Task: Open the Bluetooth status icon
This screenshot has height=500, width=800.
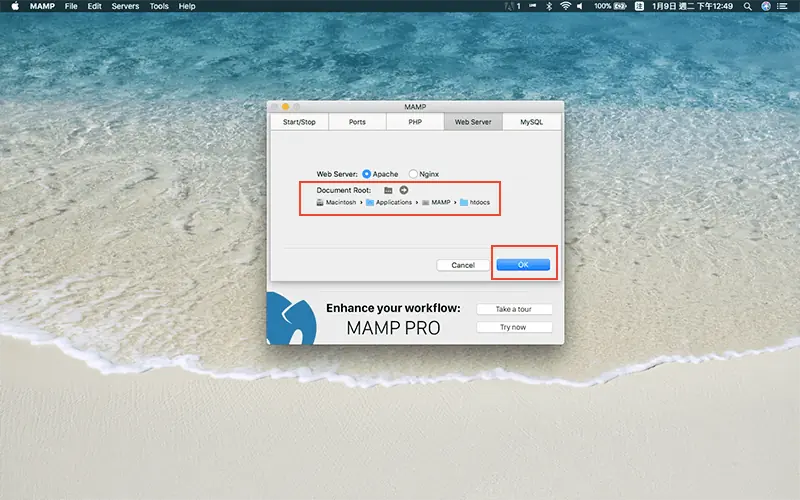Action: pyautogui.click(x=549, y=6)
